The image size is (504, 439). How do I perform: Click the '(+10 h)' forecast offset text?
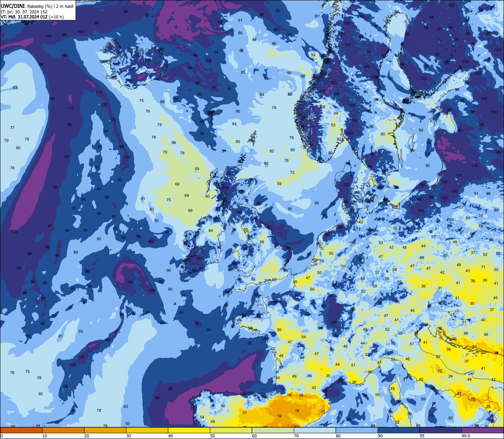56,17
